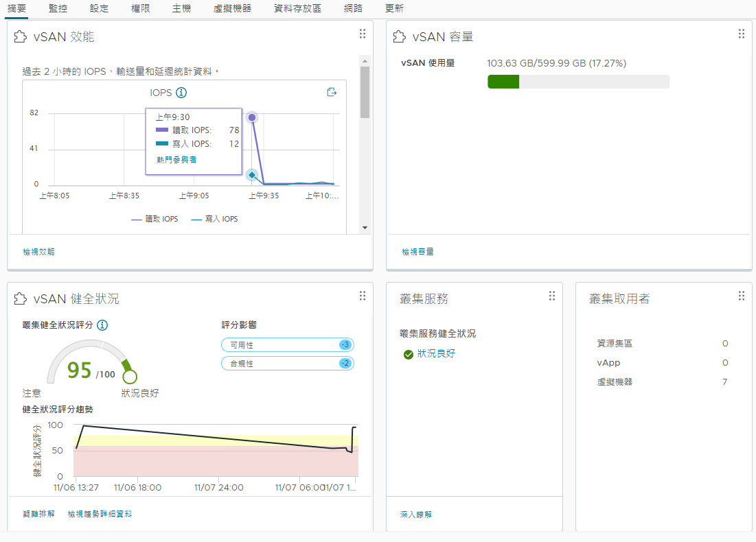This screenshot has height=542, width=756.
Task: Click the vSAN 使用量 capacity bar
Action: point(579,82)
